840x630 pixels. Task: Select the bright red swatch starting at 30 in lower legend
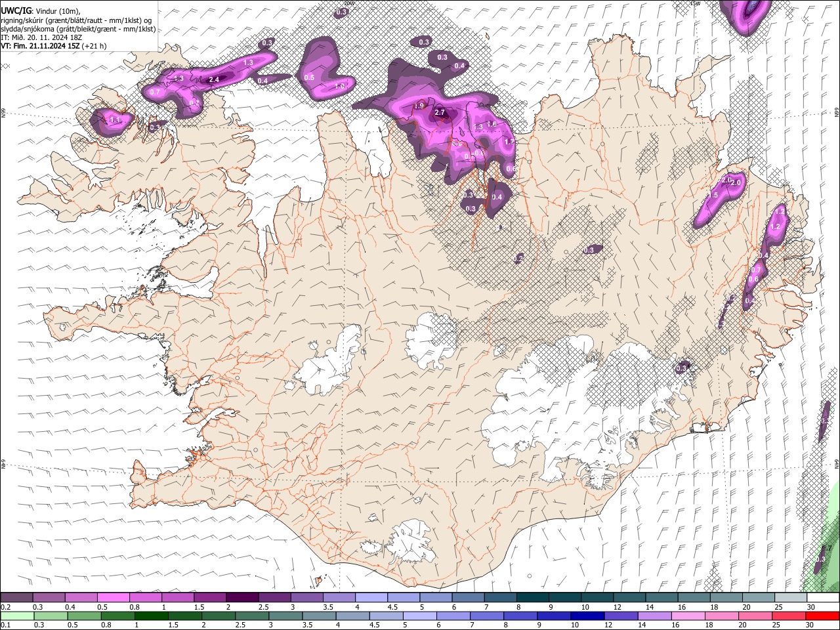pyautogui.click(x=822, y=616)
